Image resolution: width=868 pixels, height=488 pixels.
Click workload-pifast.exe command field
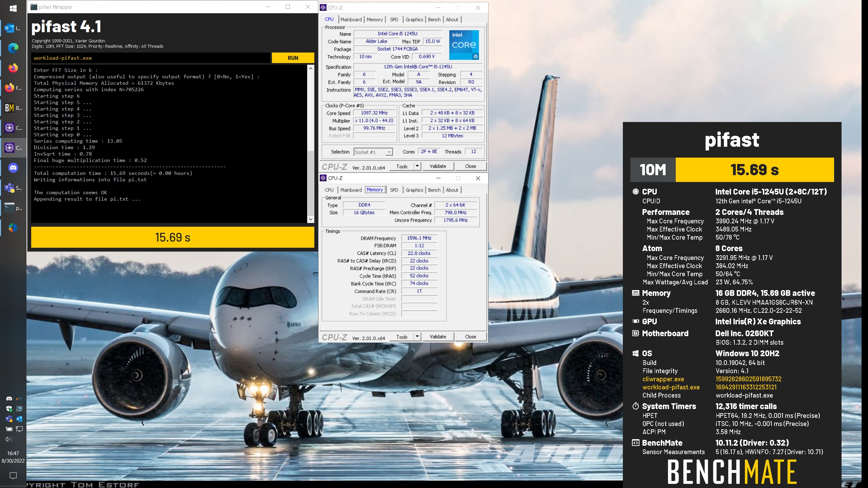(x=151, y=58)
